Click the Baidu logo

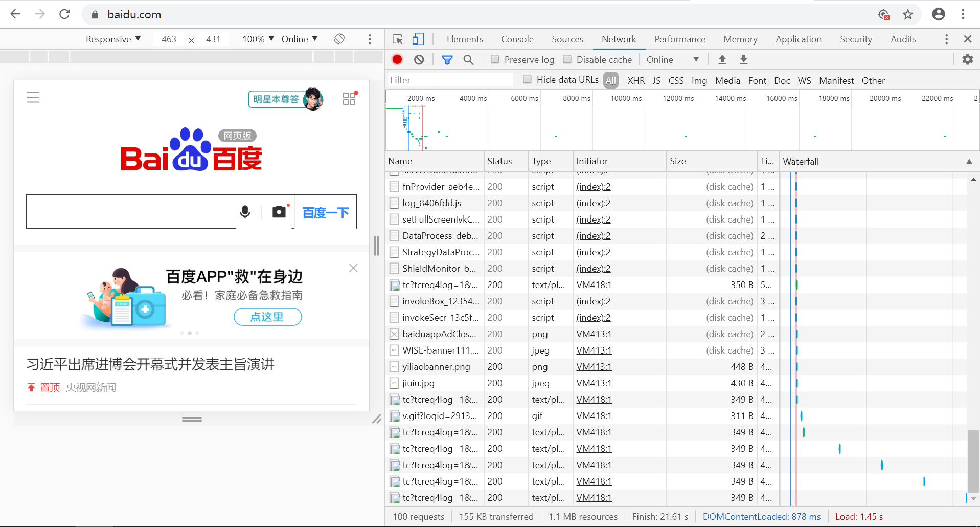pyautogui.click(x=191, y=150)
